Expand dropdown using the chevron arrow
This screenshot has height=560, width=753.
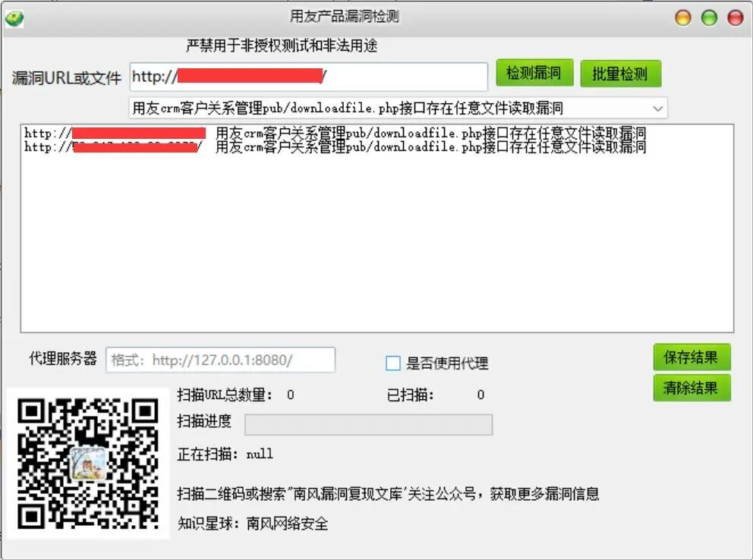point(658,109)
